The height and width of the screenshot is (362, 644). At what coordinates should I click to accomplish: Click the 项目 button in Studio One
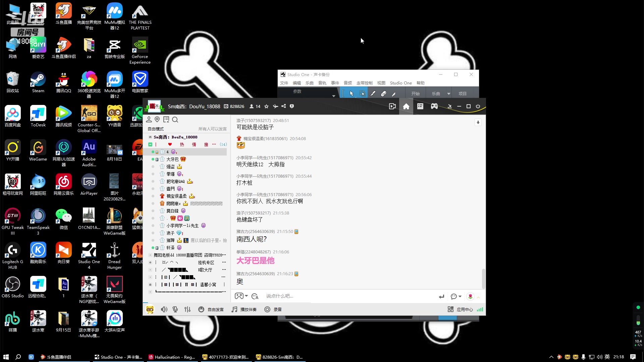coord(463,94)
